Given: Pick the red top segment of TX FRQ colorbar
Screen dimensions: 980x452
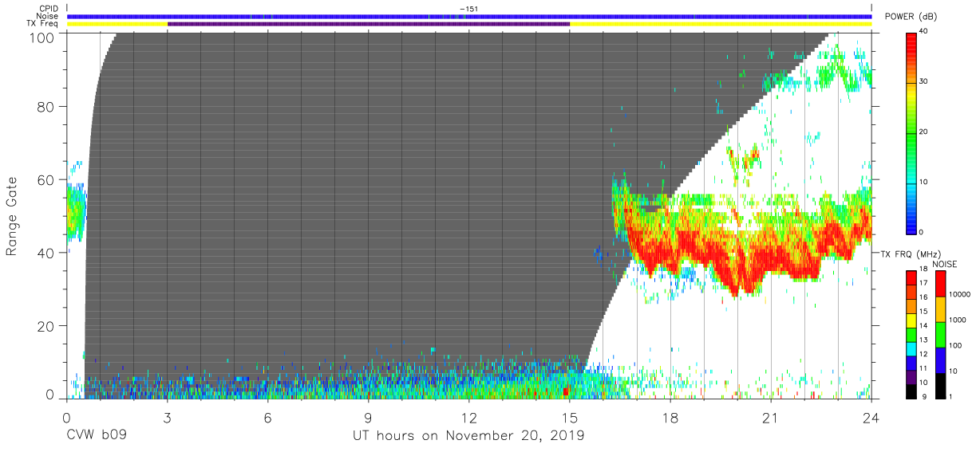Looking at the screenshot, I should 912,277.
